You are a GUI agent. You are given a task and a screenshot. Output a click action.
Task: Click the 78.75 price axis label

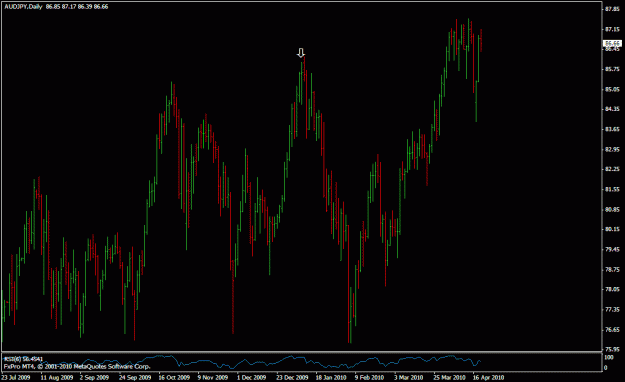click(x=612, y=270)
